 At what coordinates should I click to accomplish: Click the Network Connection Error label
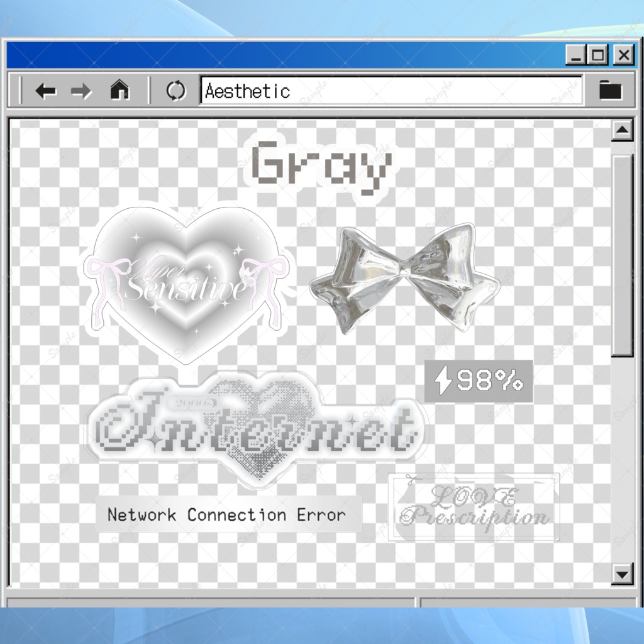[x=229, y=514]
